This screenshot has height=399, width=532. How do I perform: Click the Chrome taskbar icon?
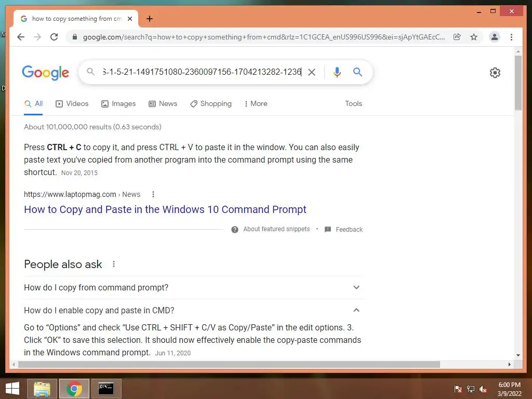click(74, 389)
